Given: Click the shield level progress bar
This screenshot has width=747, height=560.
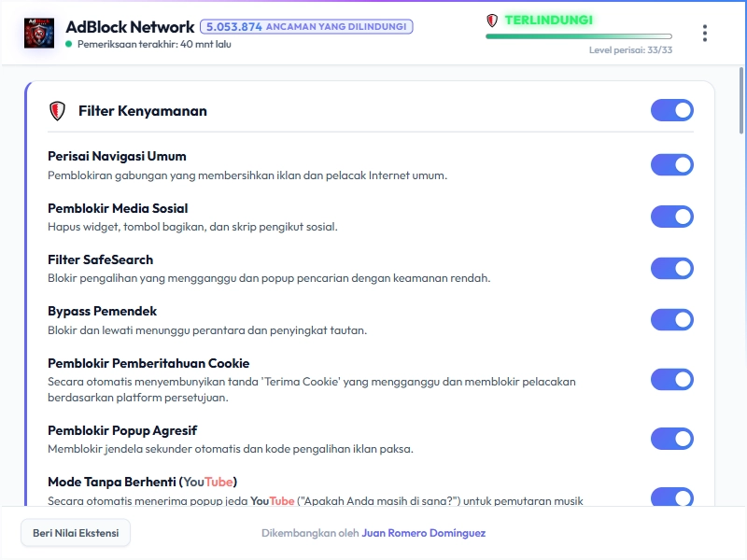Looking at the screenshot, I should [579, 36].
